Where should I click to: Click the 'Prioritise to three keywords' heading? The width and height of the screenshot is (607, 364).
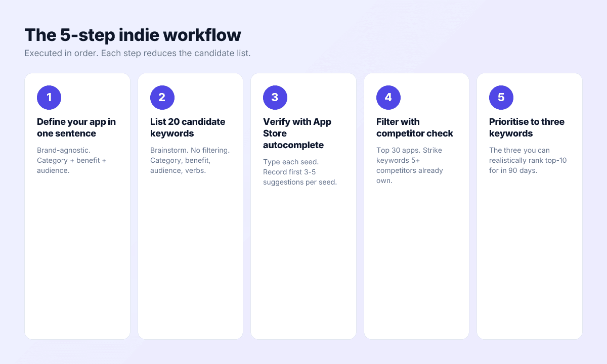click(x=526, y=127)
